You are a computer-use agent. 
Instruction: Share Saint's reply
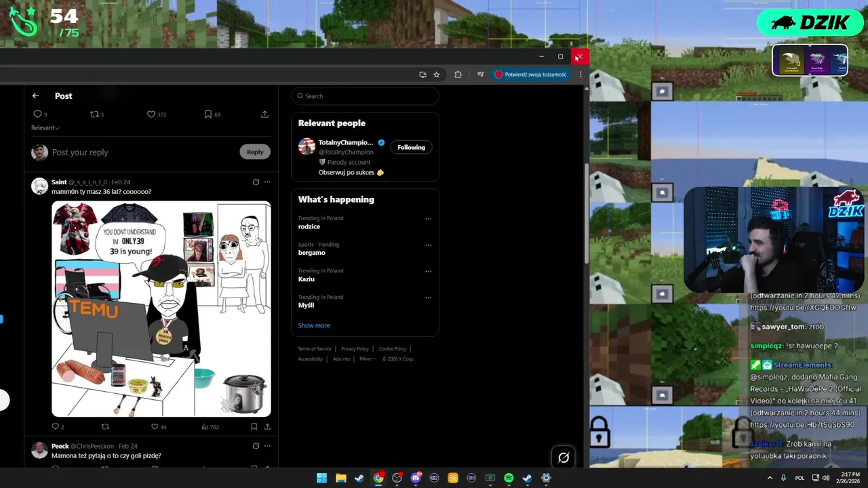pos(267,427)
